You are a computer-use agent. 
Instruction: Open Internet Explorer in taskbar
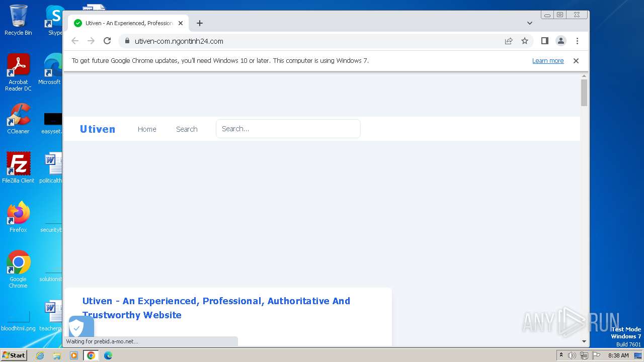(40, 355)
